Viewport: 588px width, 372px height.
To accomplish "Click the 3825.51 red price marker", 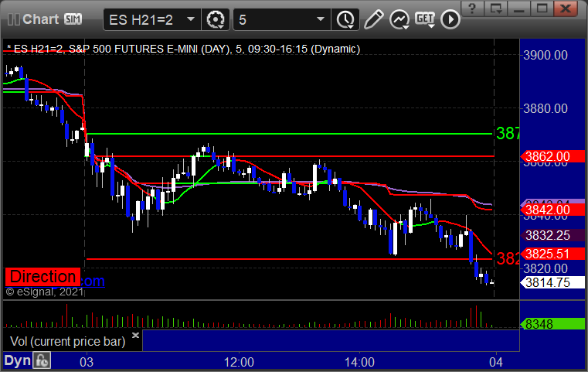I will (x=552, y=254).
